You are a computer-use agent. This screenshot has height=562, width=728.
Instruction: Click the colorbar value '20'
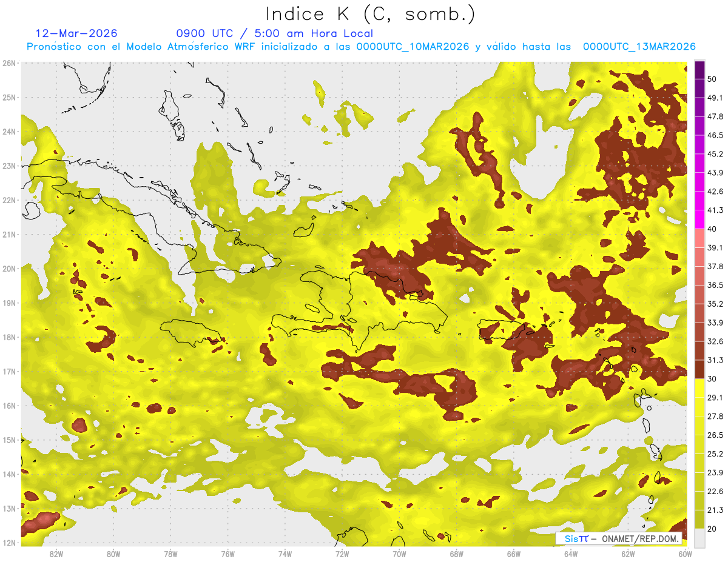(x=713, y=529)
